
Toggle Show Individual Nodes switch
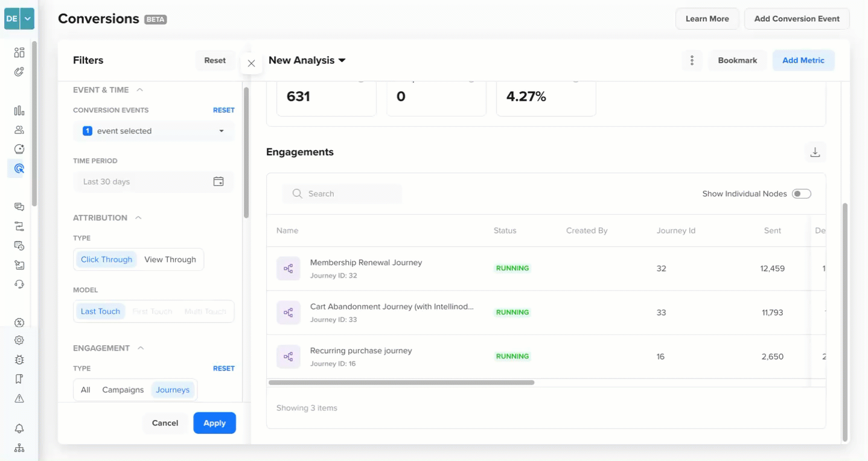tap(802, 194)
